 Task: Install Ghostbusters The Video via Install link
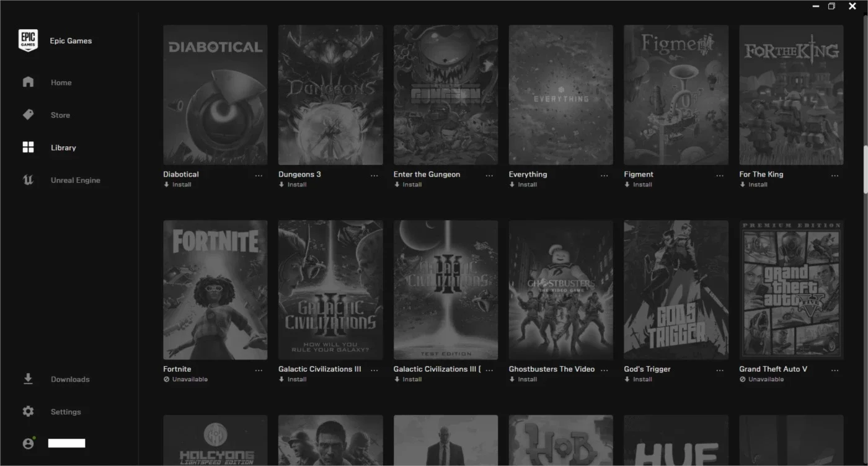[528, 379]
